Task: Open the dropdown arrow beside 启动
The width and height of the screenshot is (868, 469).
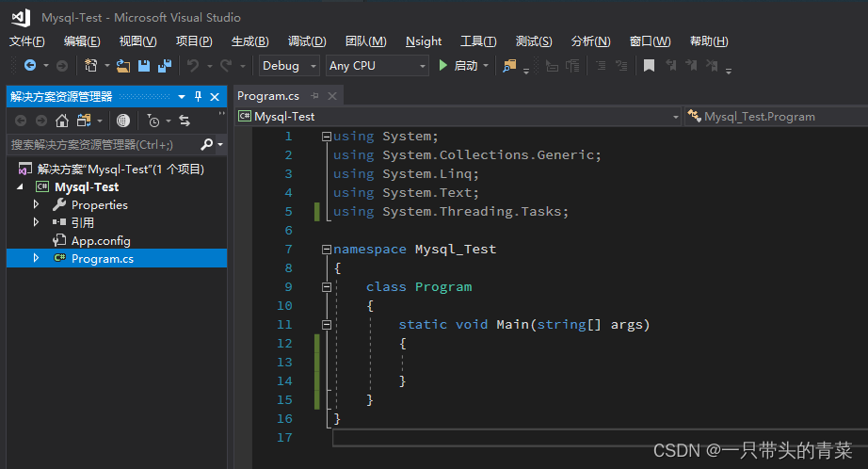Action: (486, 65)
